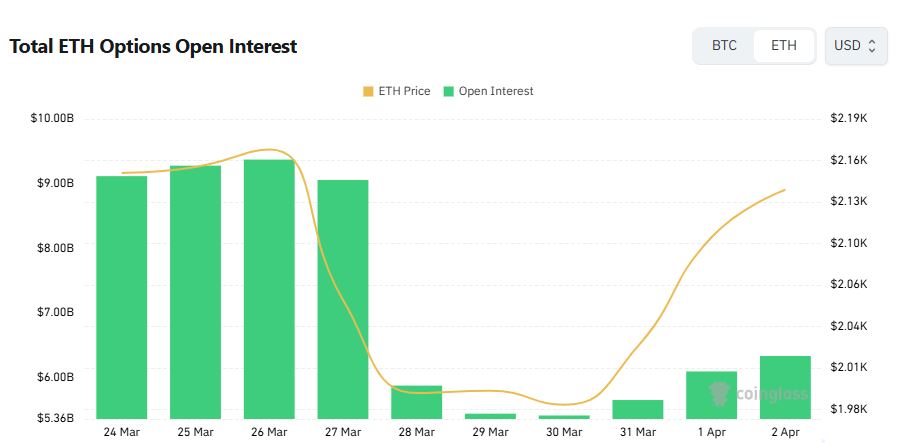Click the yellow ETH Price legend swatch
The height and width of the screenshot is (443, 897).
[368, 91]
